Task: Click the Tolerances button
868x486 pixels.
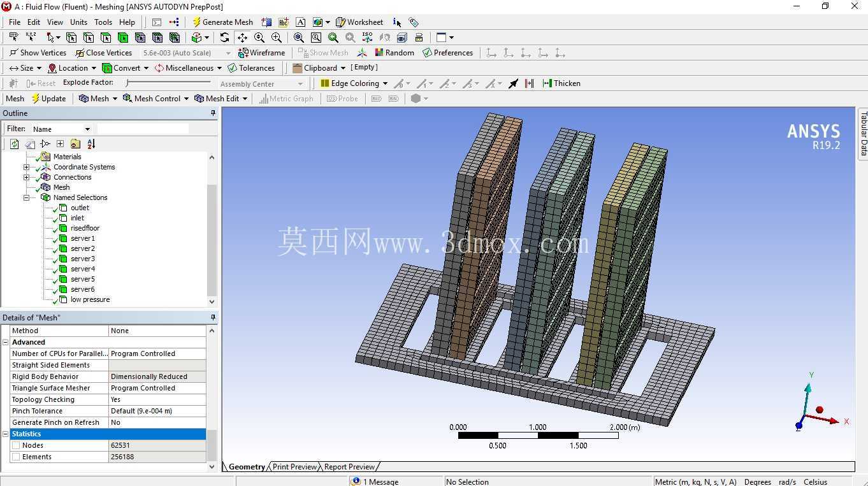Action: (x=251, y=68)
